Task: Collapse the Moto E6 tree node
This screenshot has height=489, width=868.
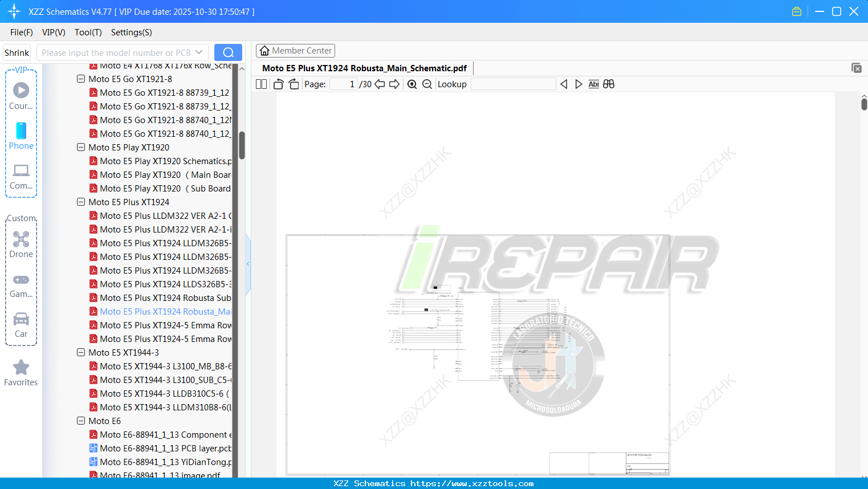Action: point(81,421)
